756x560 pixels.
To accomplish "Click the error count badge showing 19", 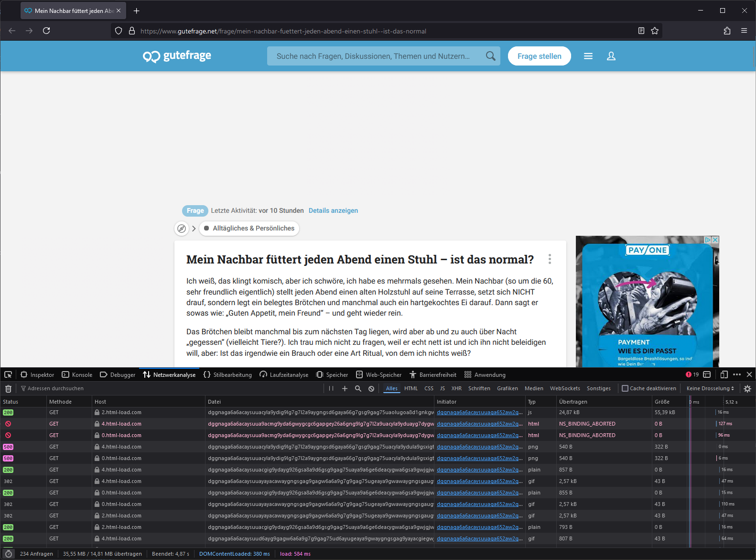I will pos(692,374).
